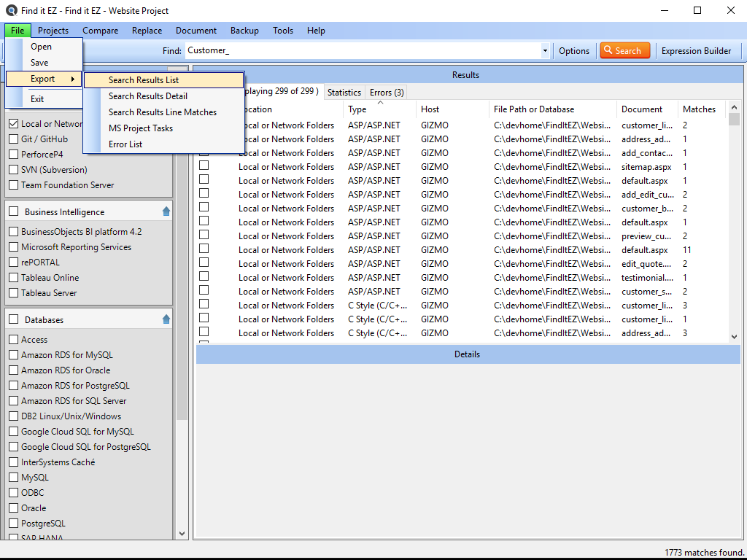747x560 pixels.
Task: Sort by File Path or Database column
Action: 553,109
